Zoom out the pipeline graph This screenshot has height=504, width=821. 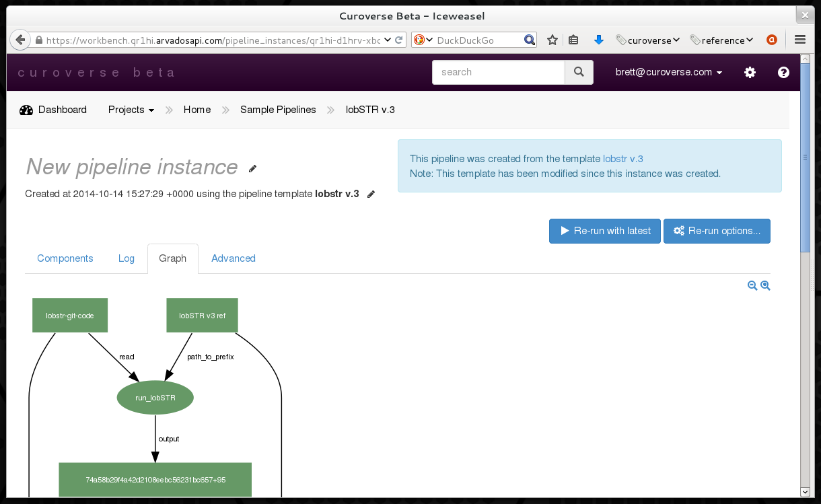(x=752, y=286)
